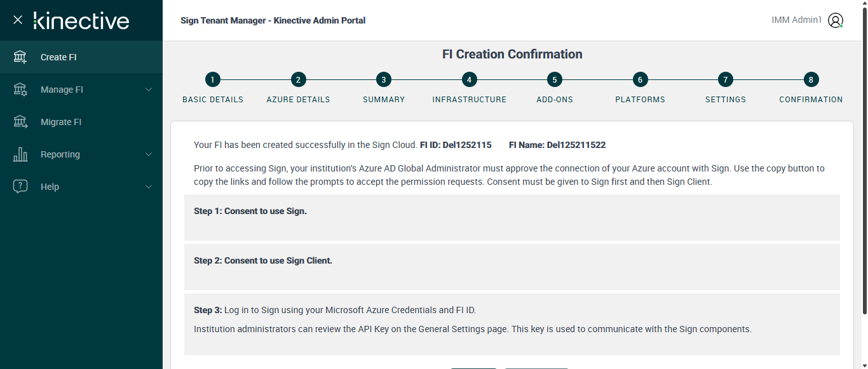Navigate to step 4 Infrastructure

469,79
